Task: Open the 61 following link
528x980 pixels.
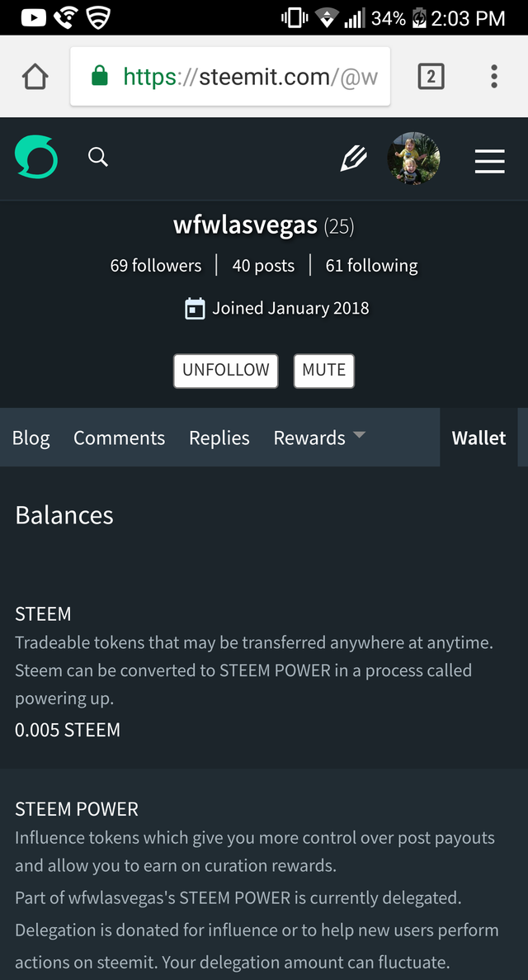Action: tap(372, 266)
